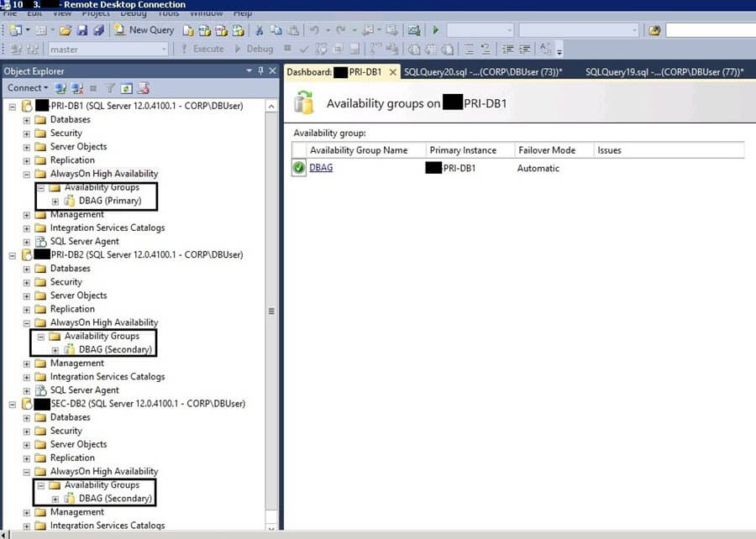
Task: Click the Increase Indent icon
Action: [524, 49]
